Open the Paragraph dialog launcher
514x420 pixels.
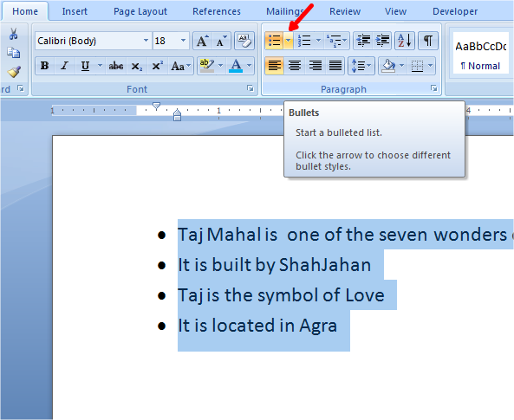coord(433,88)
